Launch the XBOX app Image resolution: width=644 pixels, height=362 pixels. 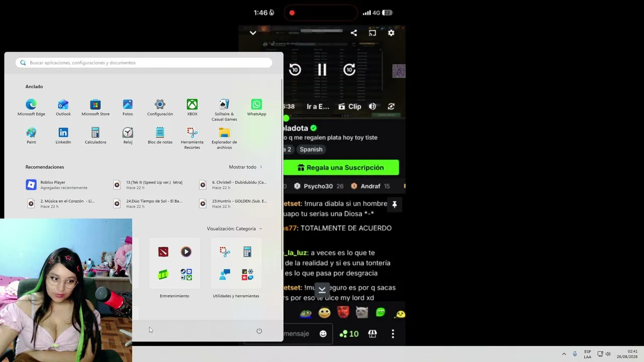pyautogui.click(x=192, y=108)
